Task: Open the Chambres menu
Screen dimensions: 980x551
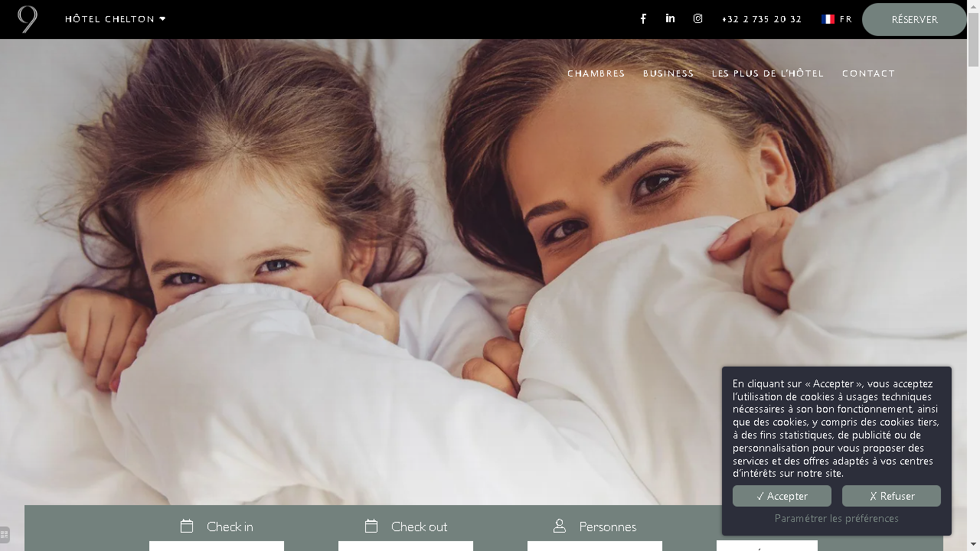Action: [x=596, y=73]
